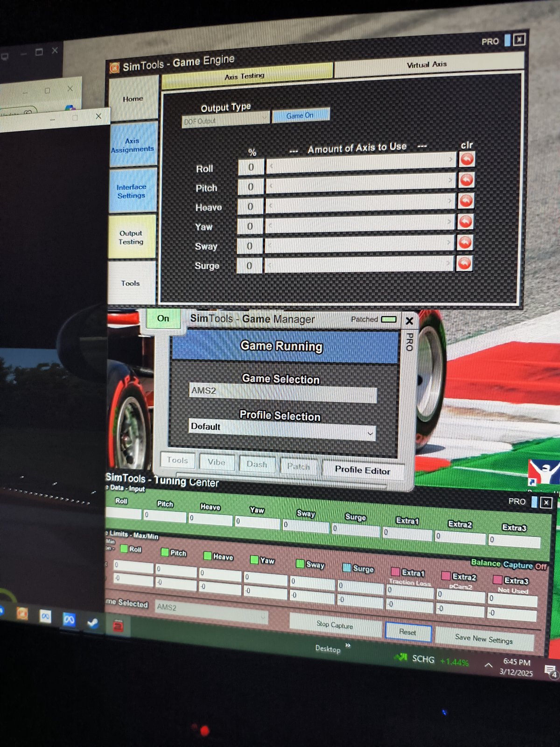Open the Output Testing section

tap(131, 237)
